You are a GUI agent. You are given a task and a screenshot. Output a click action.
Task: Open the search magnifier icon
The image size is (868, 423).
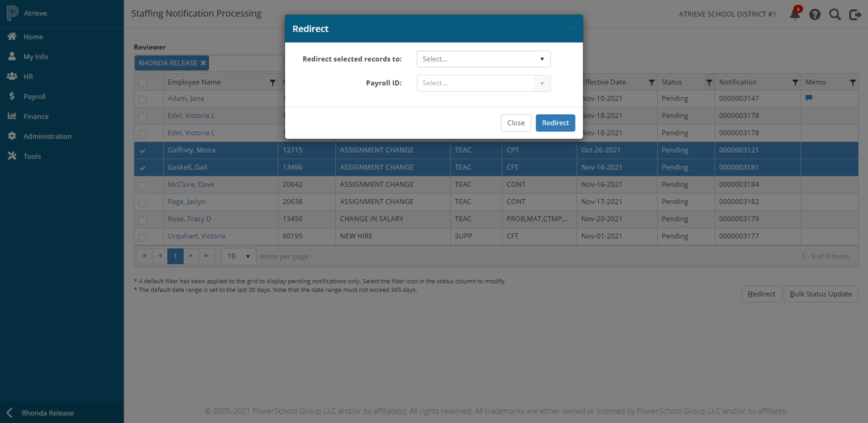click(x=835, y=14)
